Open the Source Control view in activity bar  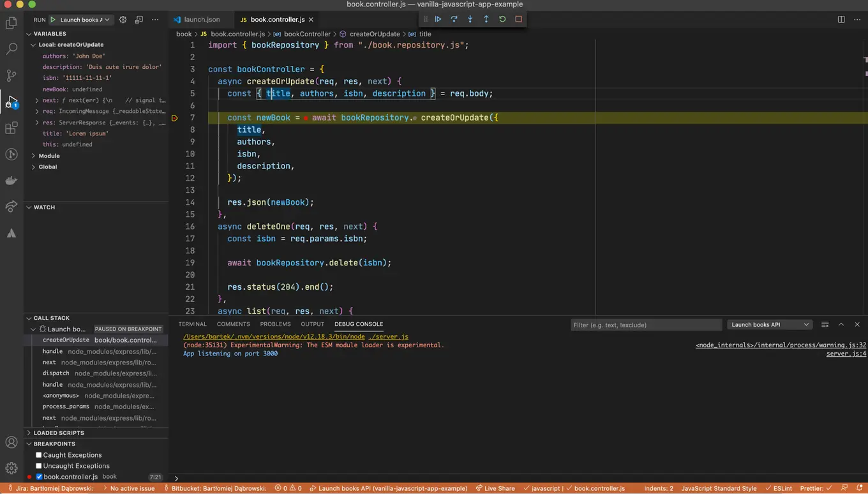click(11, 75)
